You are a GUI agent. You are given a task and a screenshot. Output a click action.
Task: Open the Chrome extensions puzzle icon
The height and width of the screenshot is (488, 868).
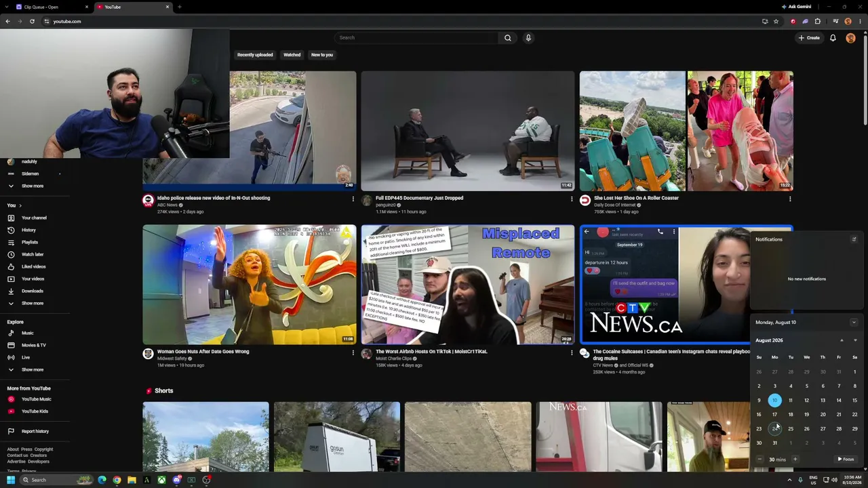(817, 21)
